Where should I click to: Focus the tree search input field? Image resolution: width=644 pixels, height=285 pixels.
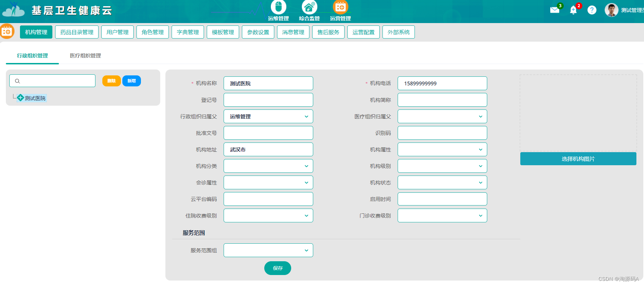coord(52,81)
